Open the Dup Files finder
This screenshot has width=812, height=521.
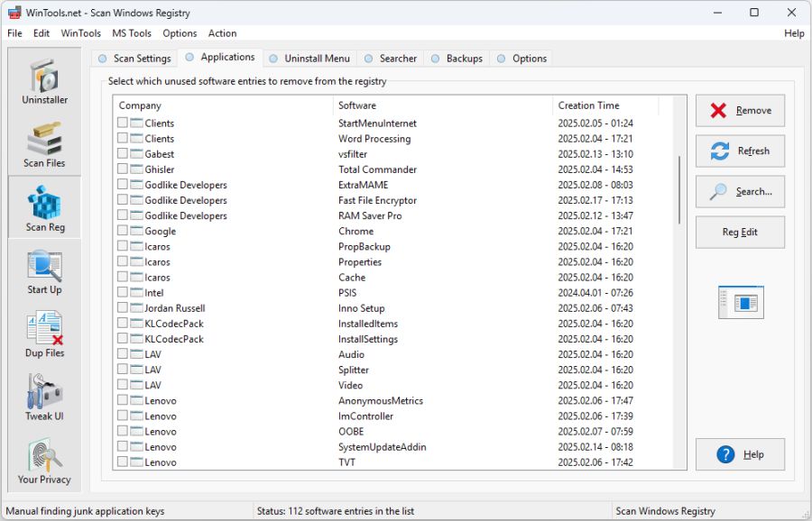43,334
